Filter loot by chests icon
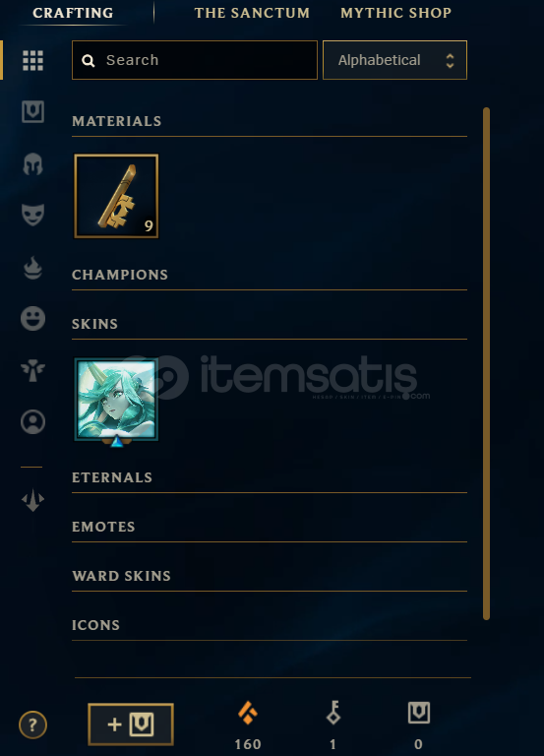The height and width of the screenshot is (756, 544). (x=32, y=112)
